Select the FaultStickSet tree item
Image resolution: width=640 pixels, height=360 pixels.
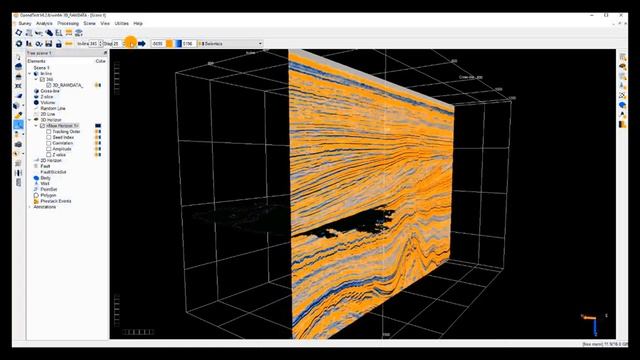click(53, 172)
